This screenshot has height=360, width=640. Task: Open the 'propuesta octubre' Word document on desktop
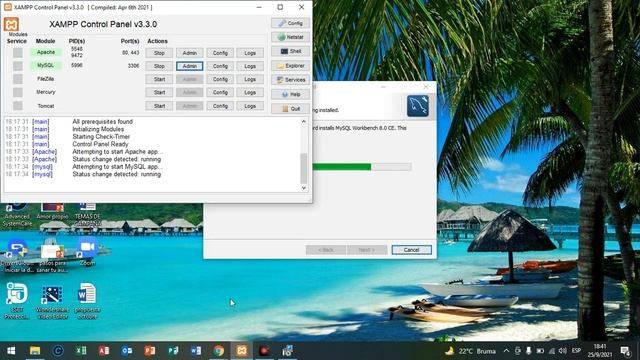tap(87, 301)
